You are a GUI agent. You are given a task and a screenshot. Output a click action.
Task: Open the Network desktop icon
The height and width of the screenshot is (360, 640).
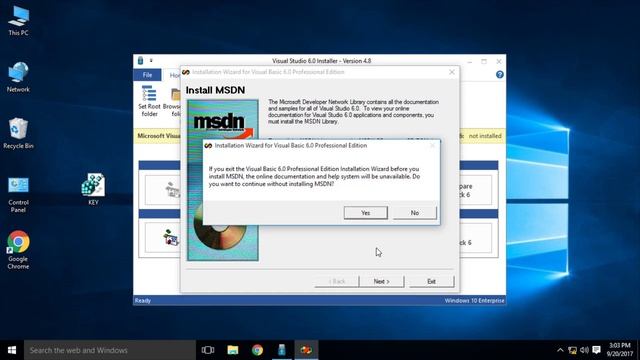click(18, 77)
